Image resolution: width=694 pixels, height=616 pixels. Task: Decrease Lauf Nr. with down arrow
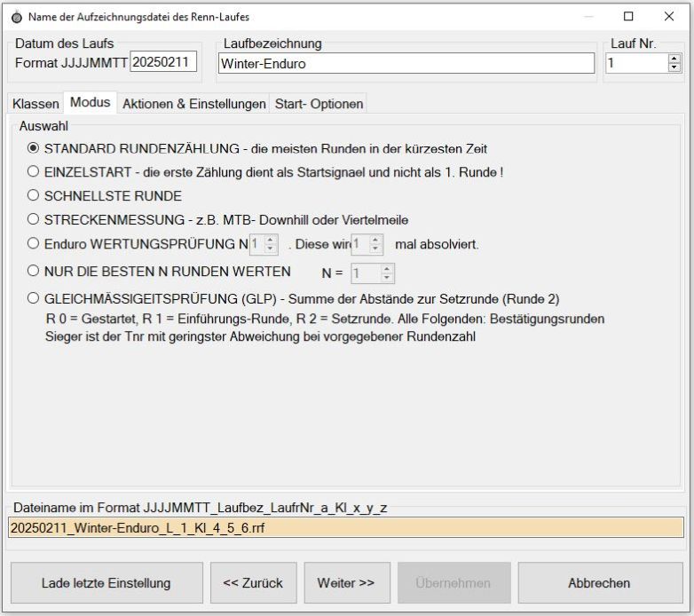coord(674,67)
